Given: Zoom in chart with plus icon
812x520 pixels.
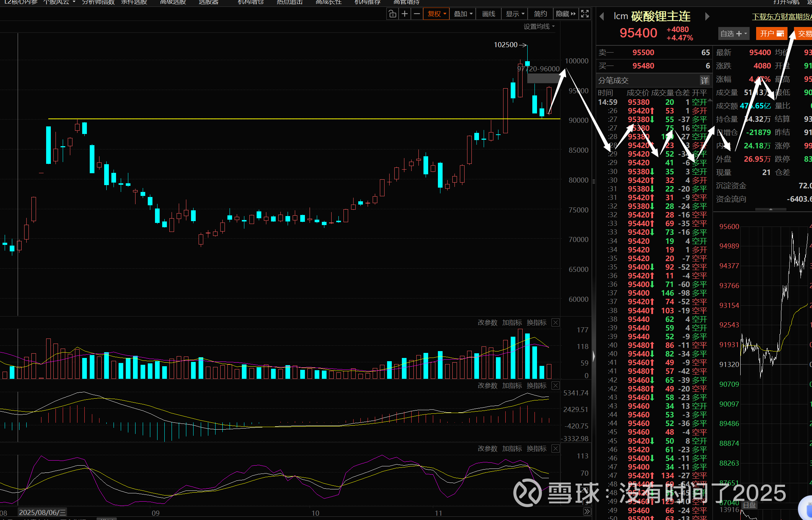Looking at the screenshot, I should coord(405,14).
